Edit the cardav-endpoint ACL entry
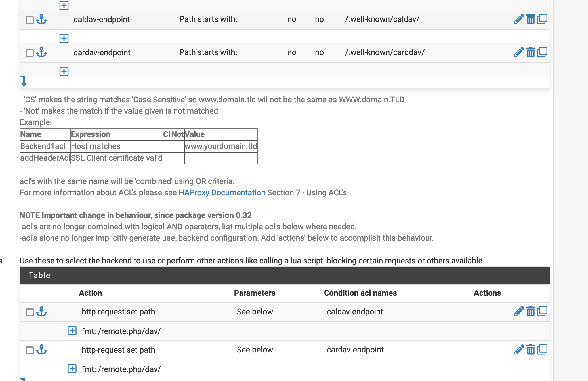 [519, 52]
